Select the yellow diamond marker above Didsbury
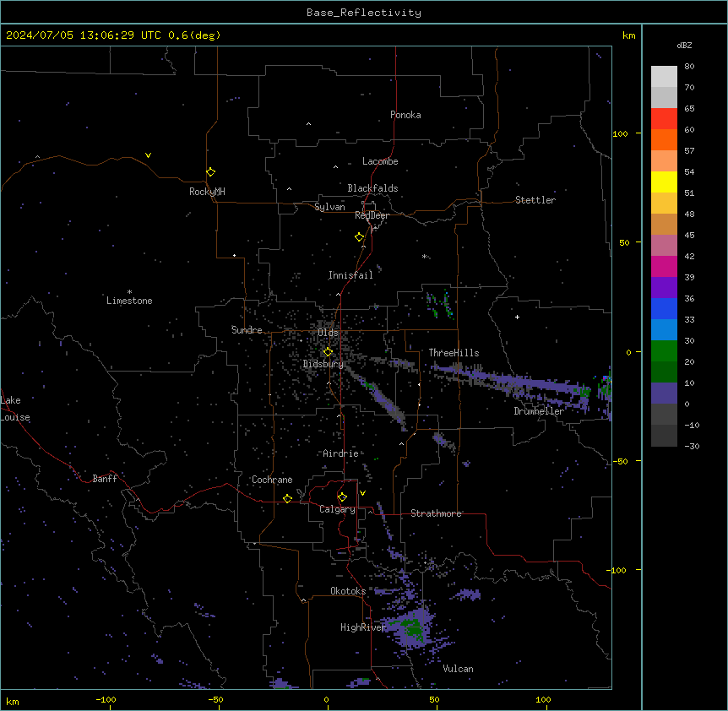The image size is (728, 711). tap(328, 351)
